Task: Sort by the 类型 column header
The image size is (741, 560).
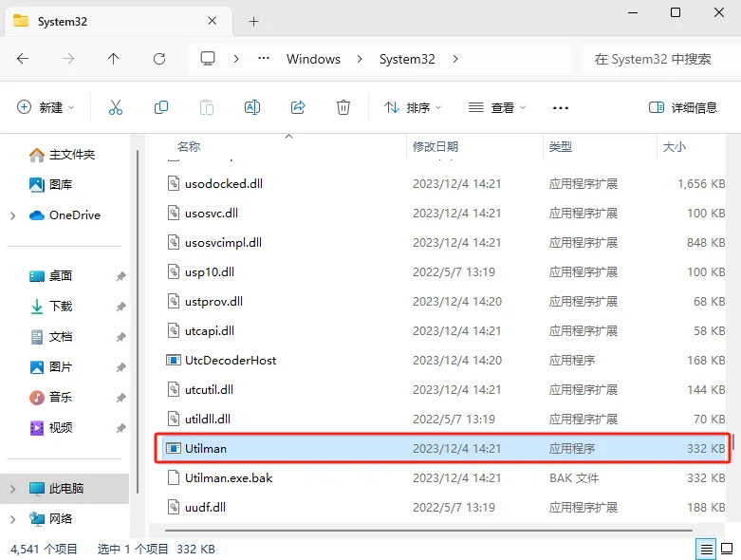Action: pyautogui.click(x=561, y=146)
